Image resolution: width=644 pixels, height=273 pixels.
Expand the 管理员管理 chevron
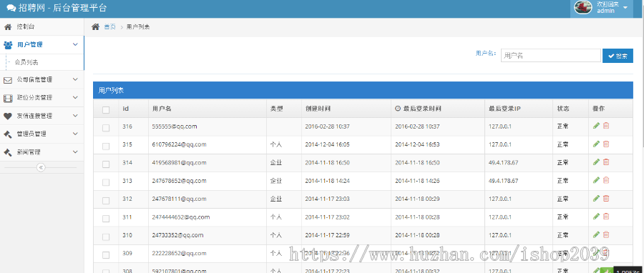(x=75, y=133)
